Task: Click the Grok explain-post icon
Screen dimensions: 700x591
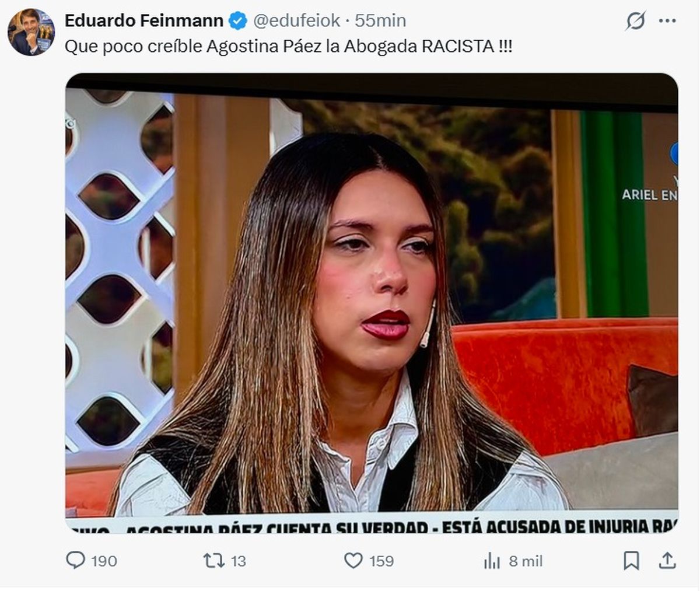Action: tap(635, 21)
